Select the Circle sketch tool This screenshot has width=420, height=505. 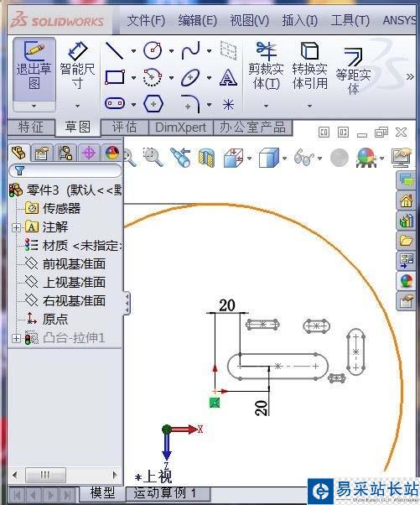pos(153,50)
